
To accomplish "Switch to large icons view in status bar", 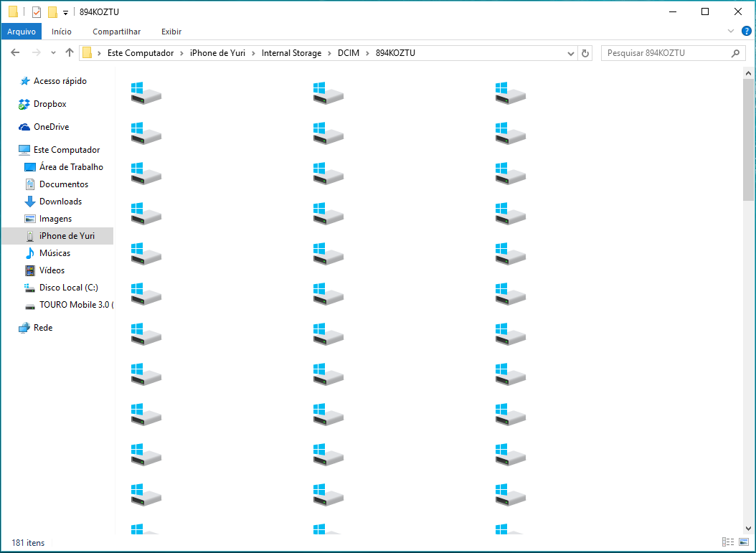I will [x=744, y=542].
